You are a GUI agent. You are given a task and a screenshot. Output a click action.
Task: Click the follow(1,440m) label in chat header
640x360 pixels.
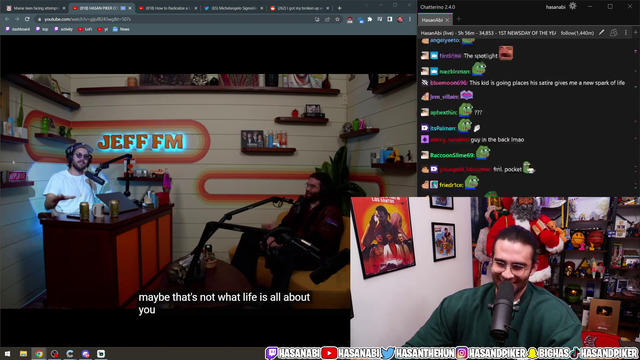click(577, 33)
